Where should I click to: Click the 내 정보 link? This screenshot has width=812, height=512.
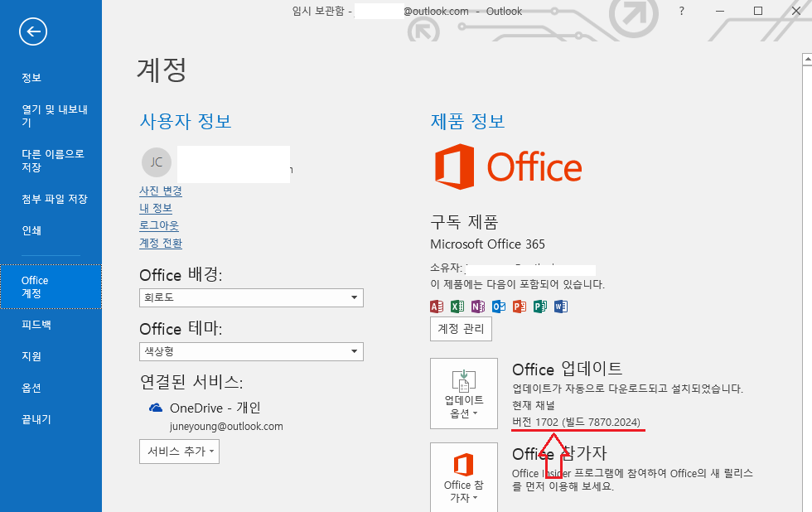click(x=156, y=208)
